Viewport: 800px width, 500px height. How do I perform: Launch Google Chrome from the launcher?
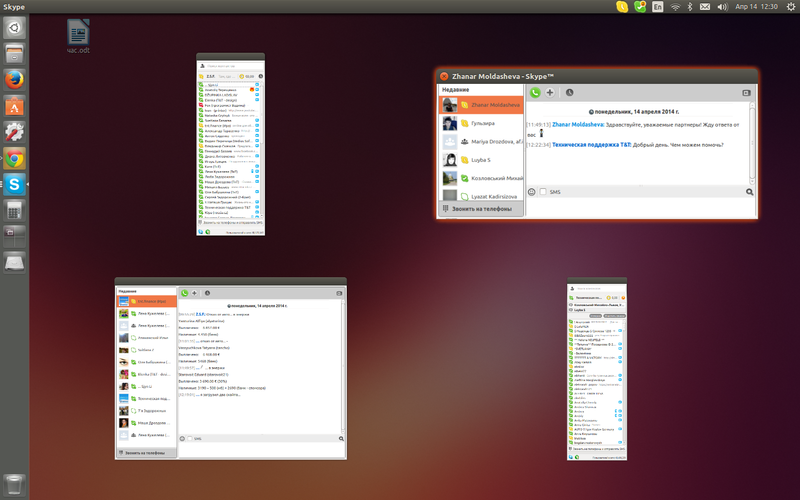(14, 159)
